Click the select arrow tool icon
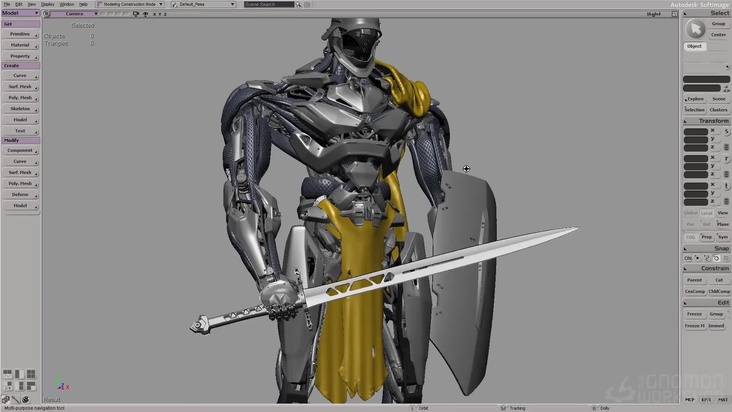Viewport: 732px width, 412px height. pyautogui.click(x=694, y=29)
